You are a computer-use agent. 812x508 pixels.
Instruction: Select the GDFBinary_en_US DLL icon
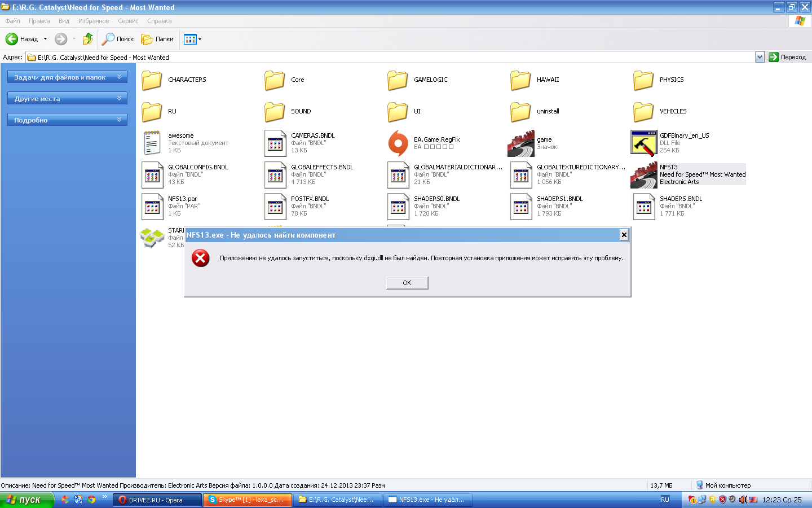644,143
